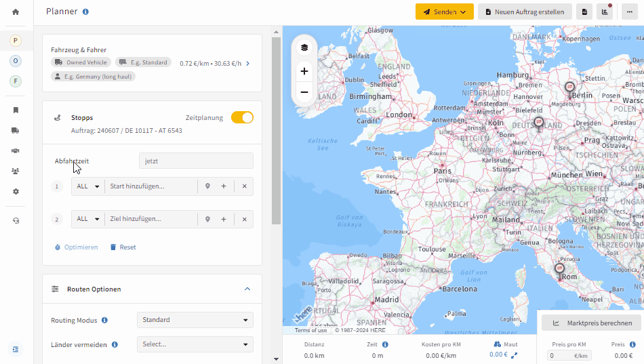Open the map layers icon

click(x=304, y=47)
